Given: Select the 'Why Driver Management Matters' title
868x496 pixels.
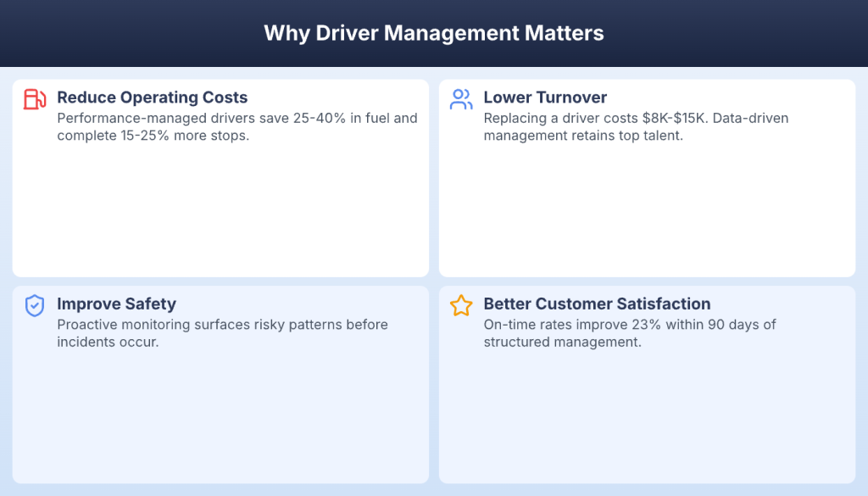Looking at the screenshot, I should click(x=433, y=33).
